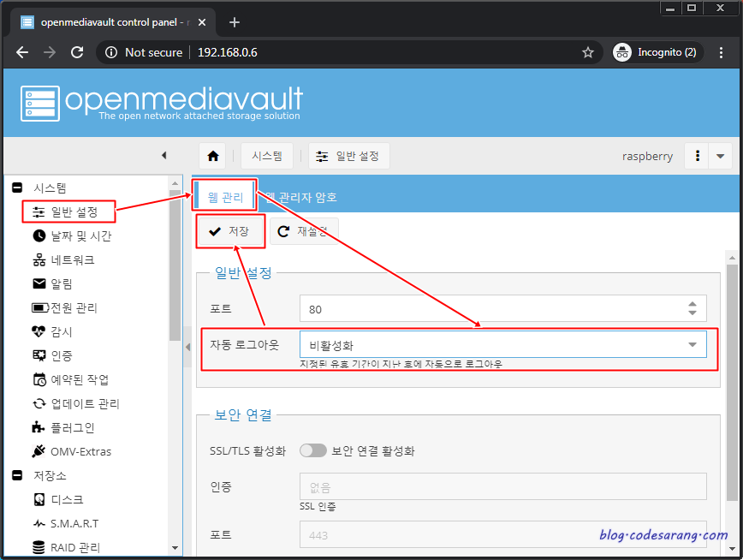
Task: Close the openmediavault browser tab
Action: [202, 22]
